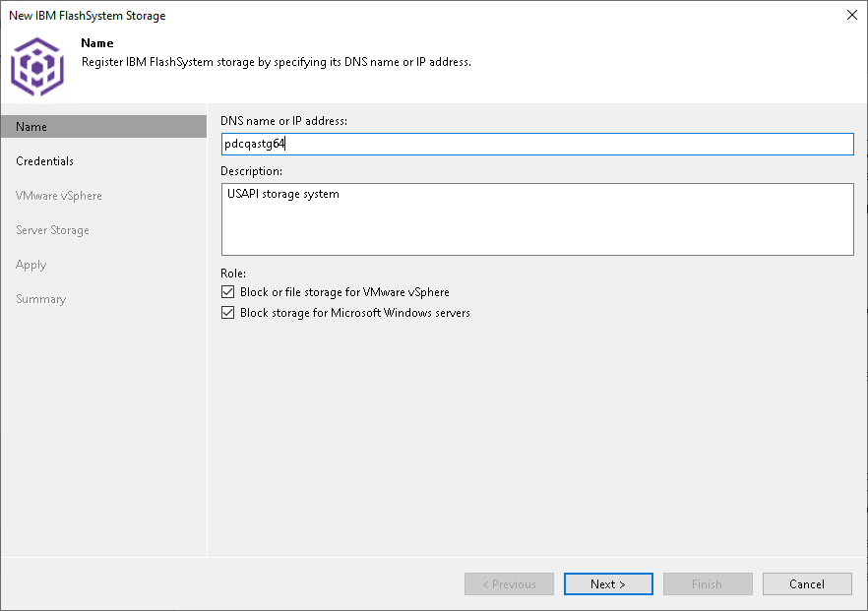Cancel the storage registration wizard

807,583
